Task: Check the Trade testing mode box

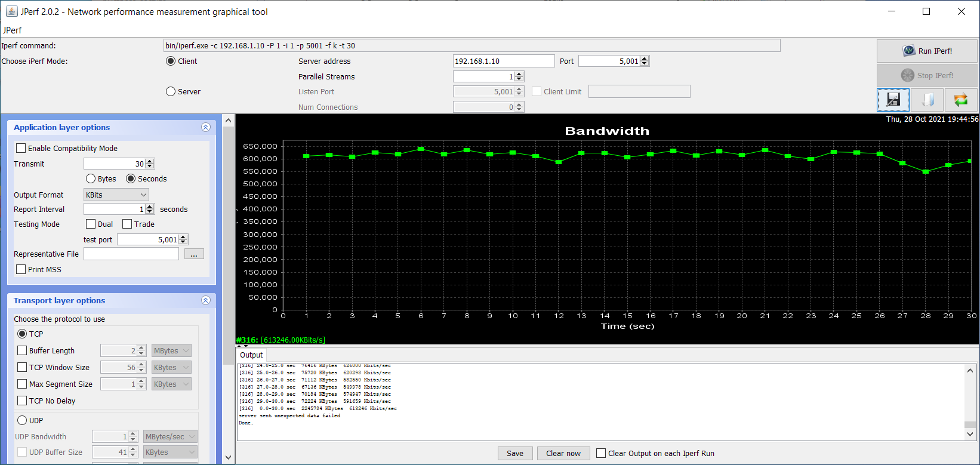Action: (127, 224)
